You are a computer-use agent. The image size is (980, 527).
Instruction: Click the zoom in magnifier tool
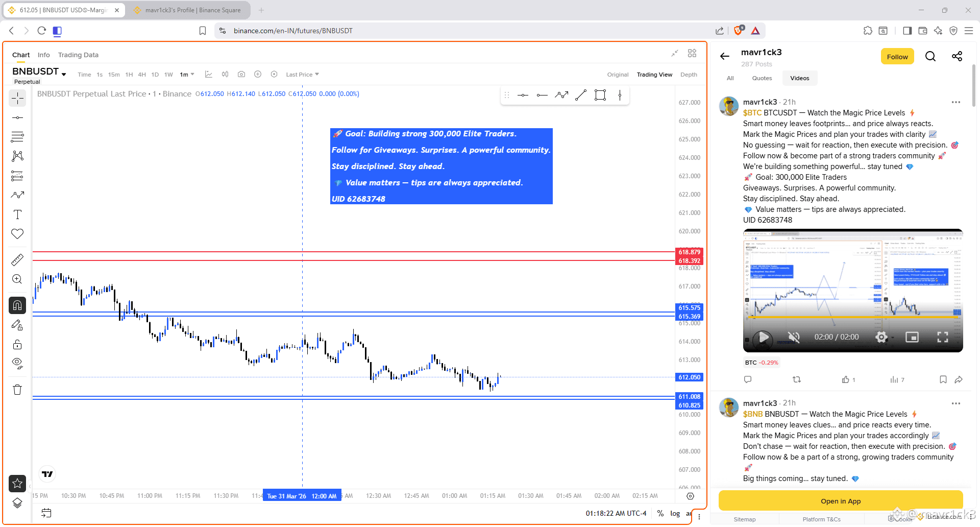tap(17, 279)
